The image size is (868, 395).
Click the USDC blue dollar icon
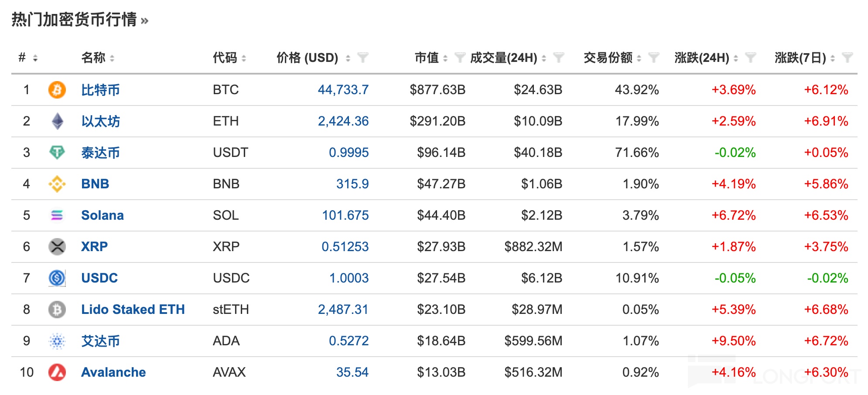[57, 278]
